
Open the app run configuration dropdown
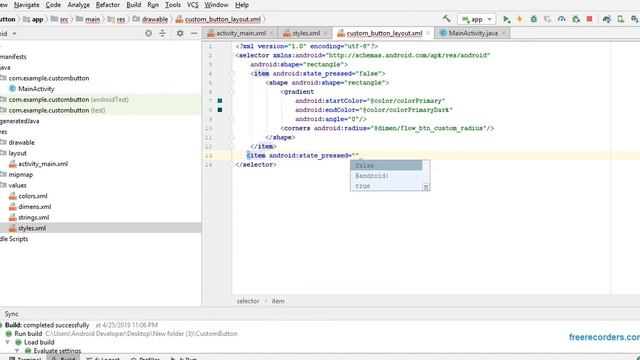point(477,19)
